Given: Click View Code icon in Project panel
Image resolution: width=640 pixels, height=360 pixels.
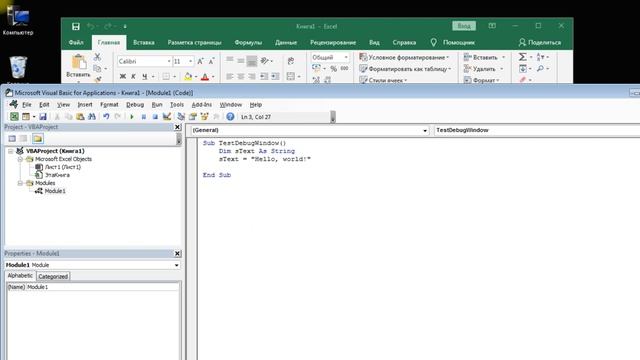Looking at the screenshot, I should click(12, 139).
